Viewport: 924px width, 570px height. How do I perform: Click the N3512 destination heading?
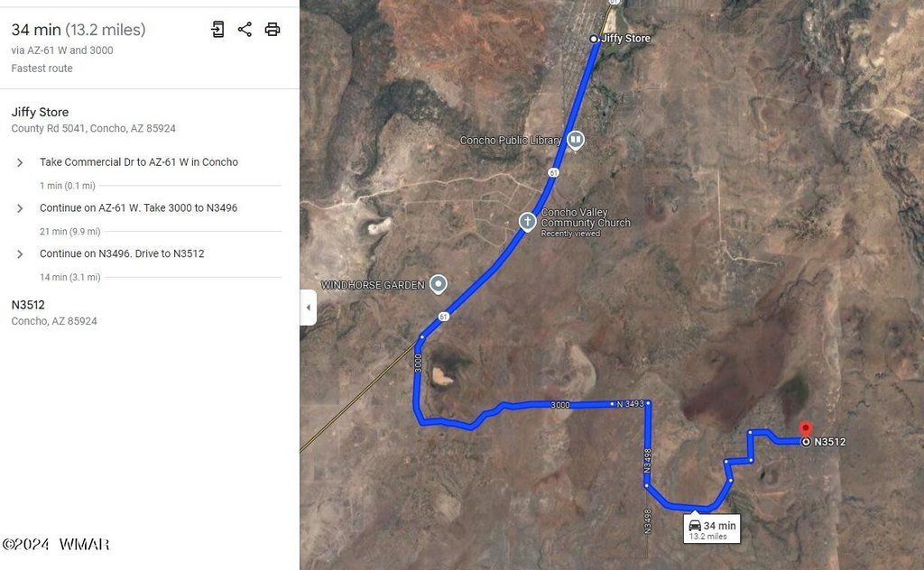[28, 305]
